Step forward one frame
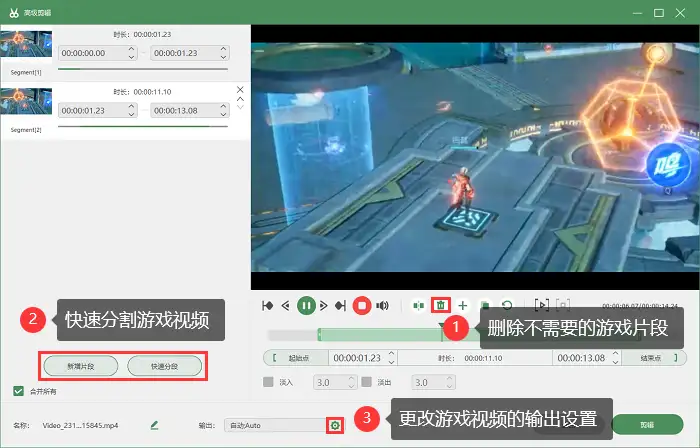The height and width of the screenshot is (448, 700). coord(324,306)
